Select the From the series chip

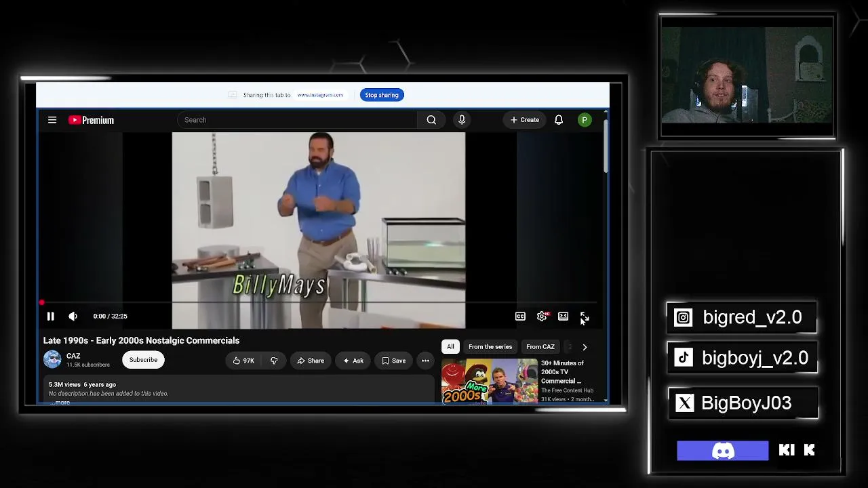tap(490, 347)
